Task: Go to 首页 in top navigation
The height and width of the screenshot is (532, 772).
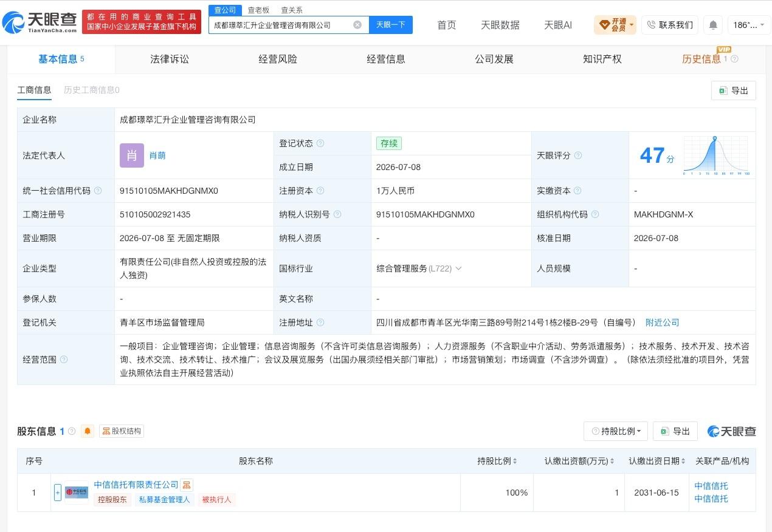Action: coord(447,25)
